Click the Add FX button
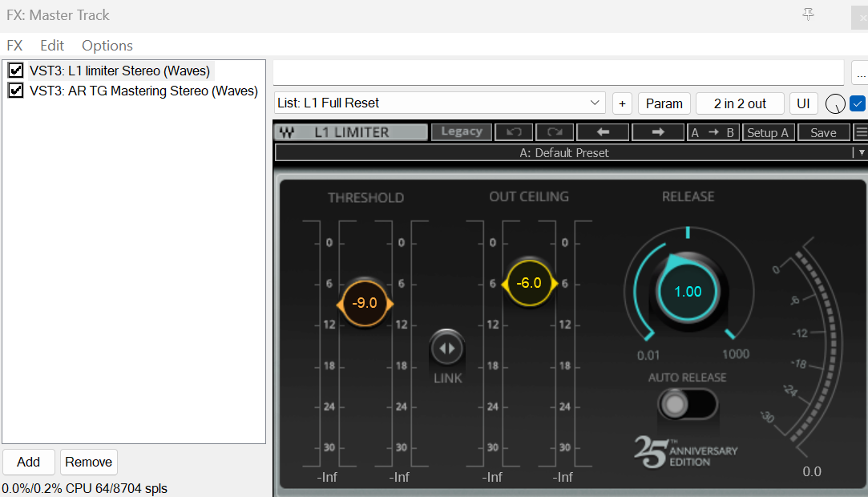The width and height of the screenshot is (868, 497). [x=28, y=462]
